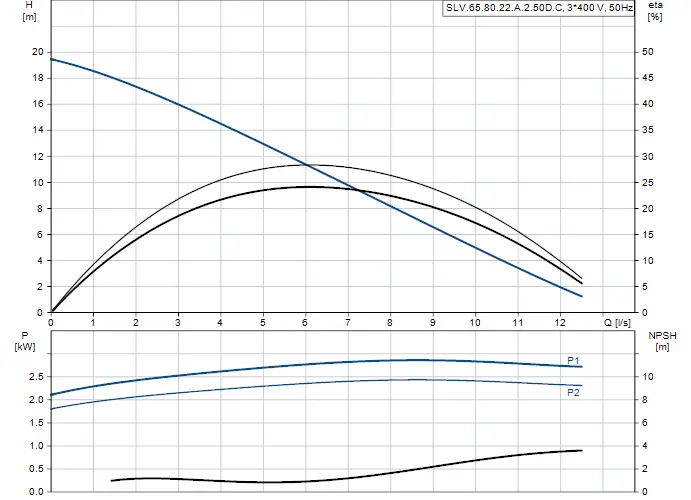Viewport: 691px width, 500px height.
Task: Click the NPSH [m] axis title
Action: click(662, 341)
